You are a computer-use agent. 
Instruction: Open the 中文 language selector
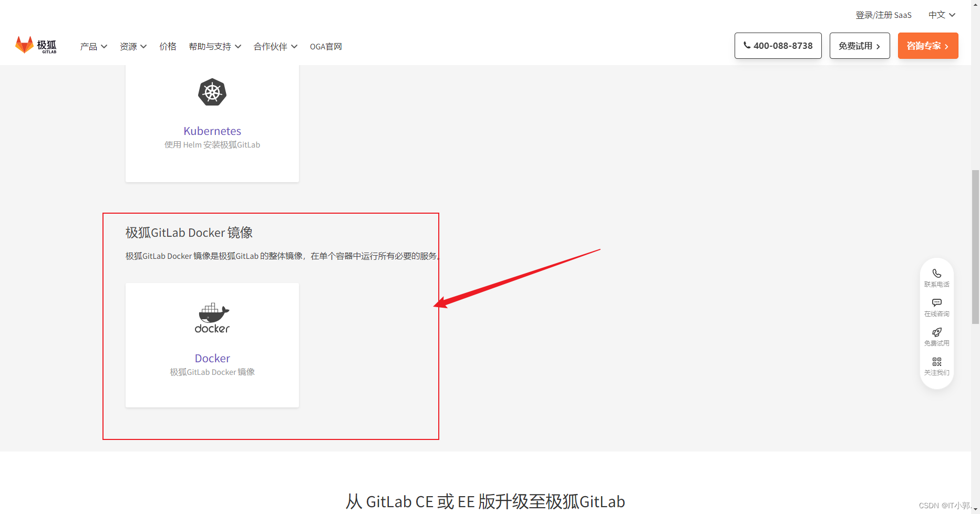point(942,15)
